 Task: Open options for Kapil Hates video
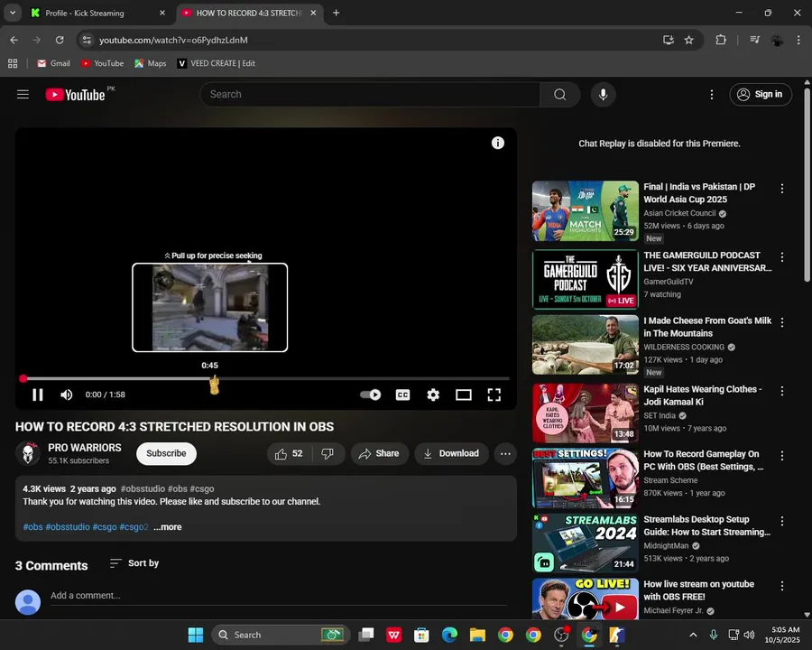pyautogui.click(x=782, y=391)
